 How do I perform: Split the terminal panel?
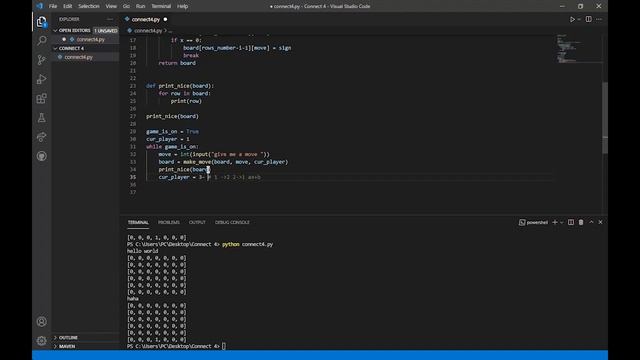pyautogui.click(x=571, y=222)
